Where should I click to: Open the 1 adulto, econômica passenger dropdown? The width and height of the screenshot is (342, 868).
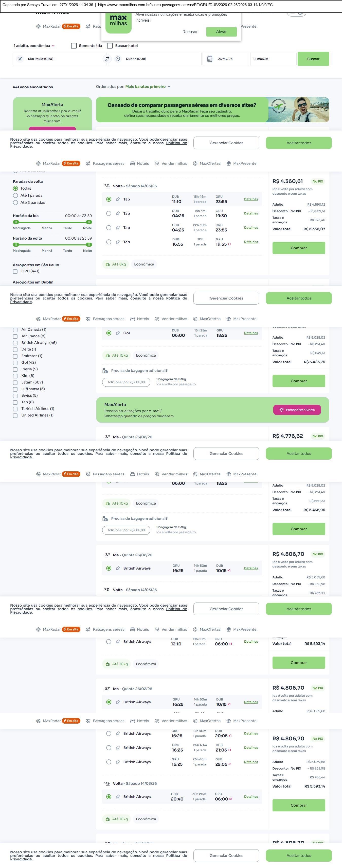pyautogui.click(x=34, y=46)
